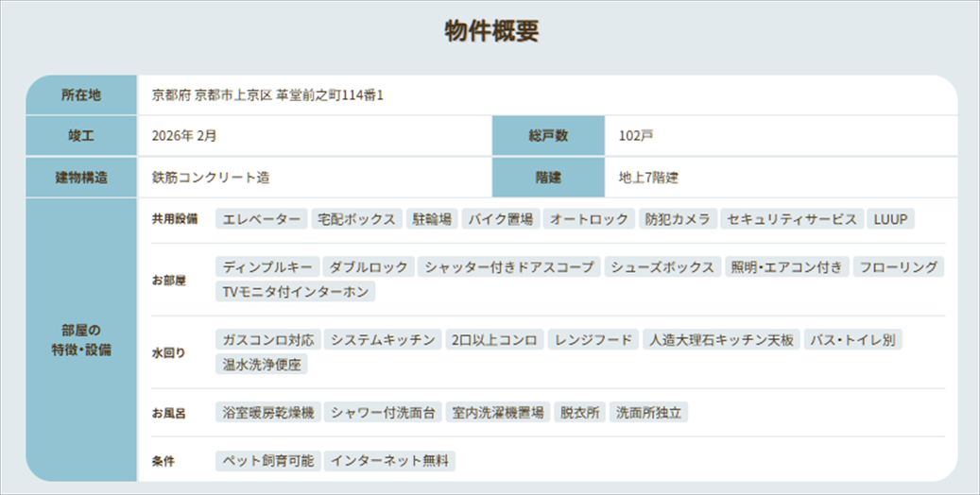Select the ペット飼育可能 tag
The height and width of the screenshot is (495, 980).
click(268, 461)
